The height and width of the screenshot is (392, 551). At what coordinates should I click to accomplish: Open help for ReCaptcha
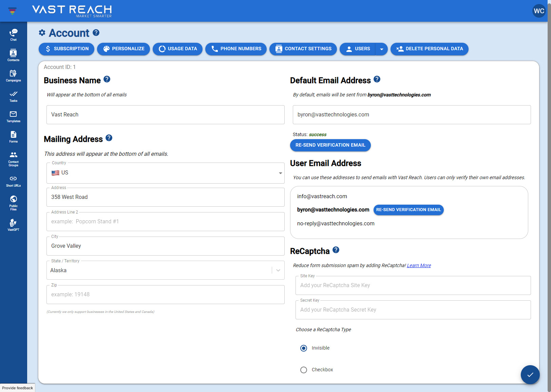point(336,250)
